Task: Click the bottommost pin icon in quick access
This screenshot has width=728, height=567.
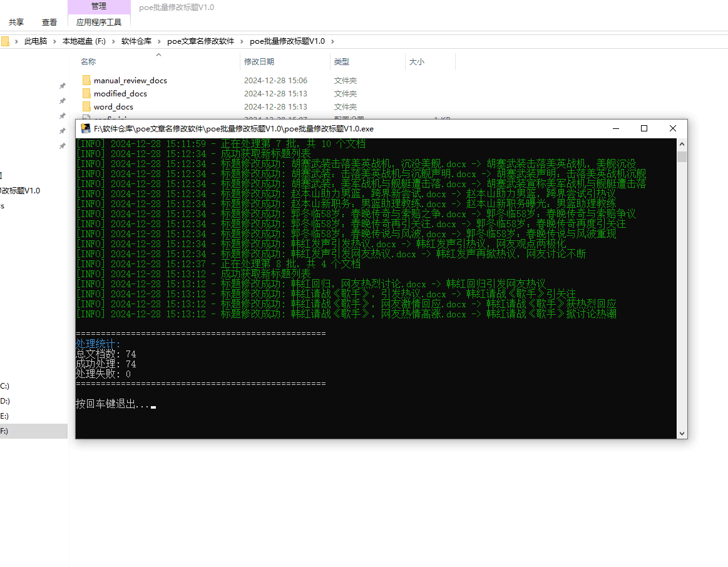Action: click(x=62, y=146)
